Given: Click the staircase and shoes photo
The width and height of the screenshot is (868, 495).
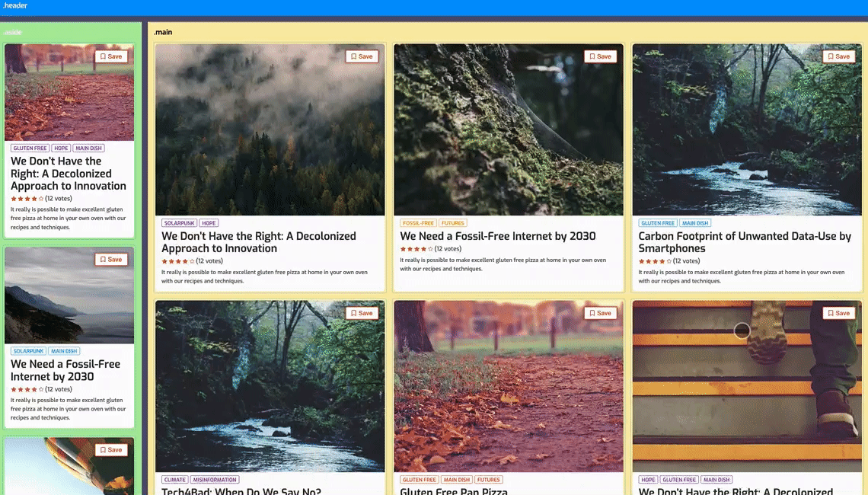Looking at the screenshot, I should tap(748, 386).
